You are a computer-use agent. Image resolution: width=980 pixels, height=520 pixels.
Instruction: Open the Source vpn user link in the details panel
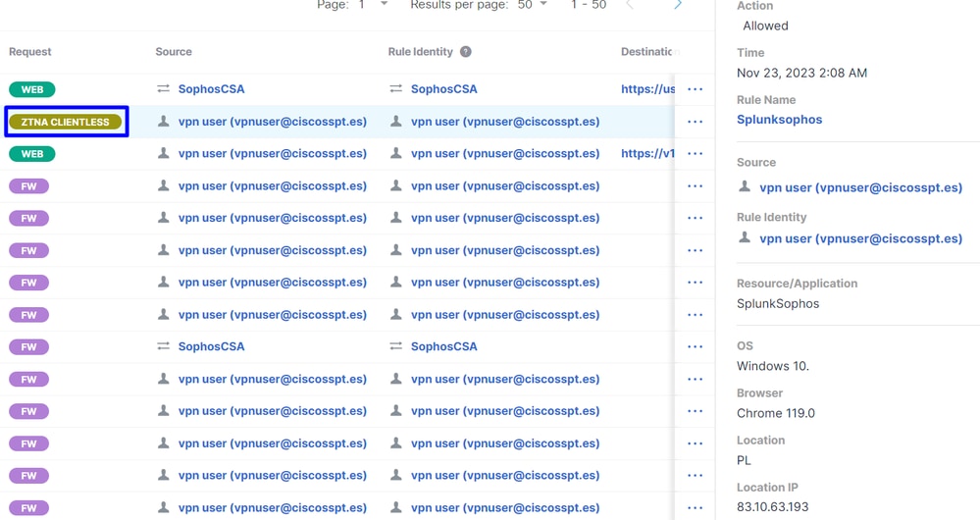click(x=860, y=187)
